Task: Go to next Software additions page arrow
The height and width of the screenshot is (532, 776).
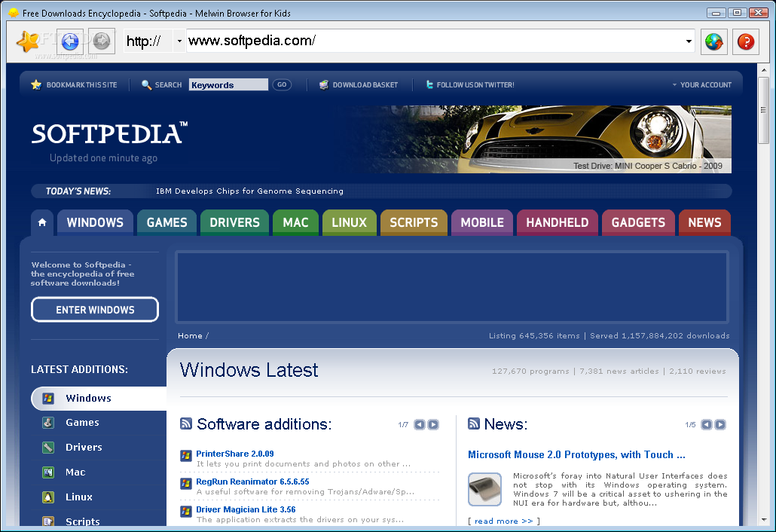Action: tap(433, 424)
